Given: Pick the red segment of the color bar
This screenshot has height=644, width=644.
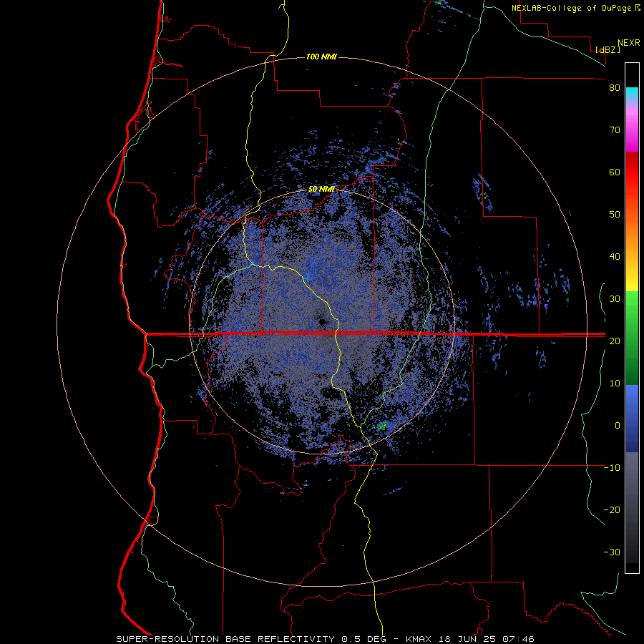Looking at the screenshot, I should click(x=632, y=172).
